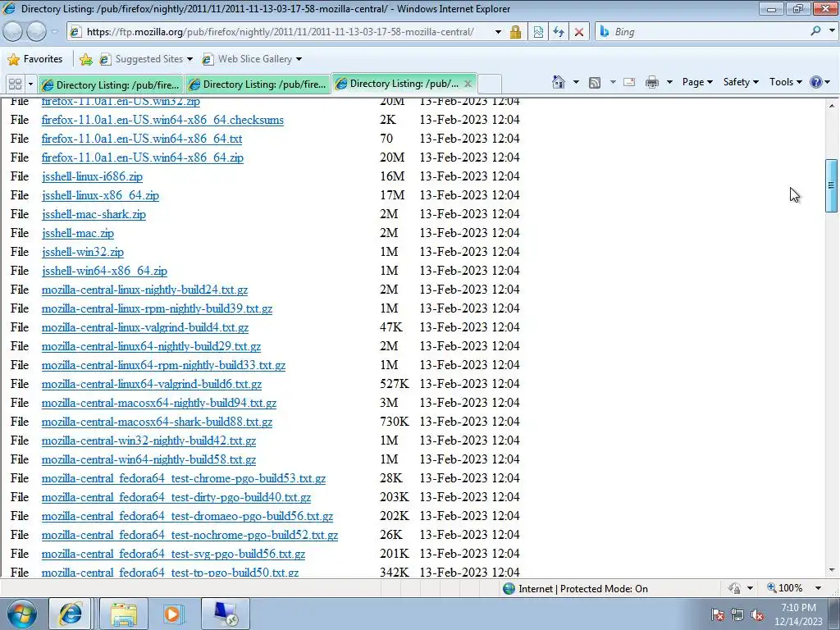The image size is (840, 630).
Task: Click the network tray icon
Action: (x=737, y=614)
